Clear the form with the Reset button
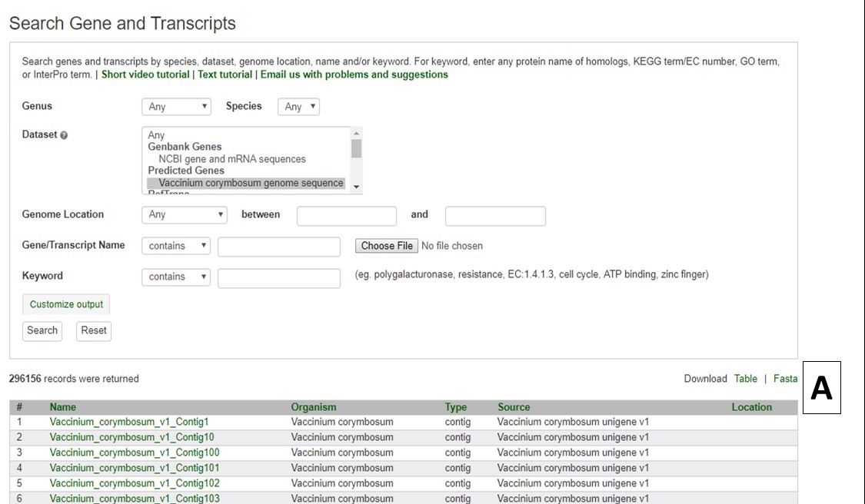This screenshot has width=865, height=504. tap(94, 331)
